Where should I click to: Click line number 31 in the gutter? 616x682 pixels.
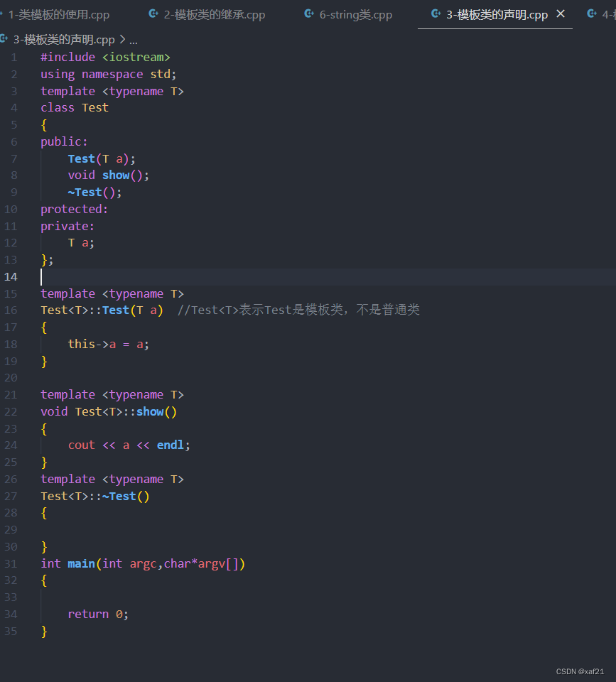coord(11,563)
